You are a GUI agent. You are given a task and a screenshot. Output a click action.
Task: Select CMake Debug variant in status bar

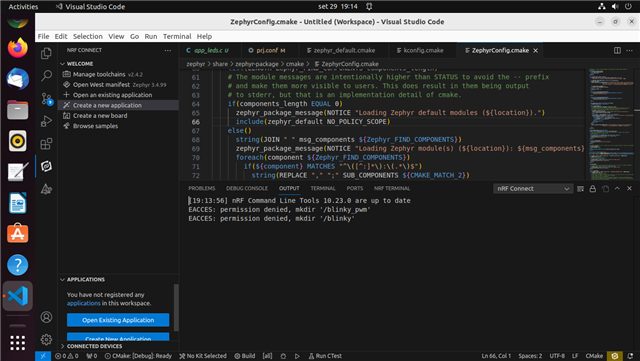pyautogui.click(x=138, y=356)
